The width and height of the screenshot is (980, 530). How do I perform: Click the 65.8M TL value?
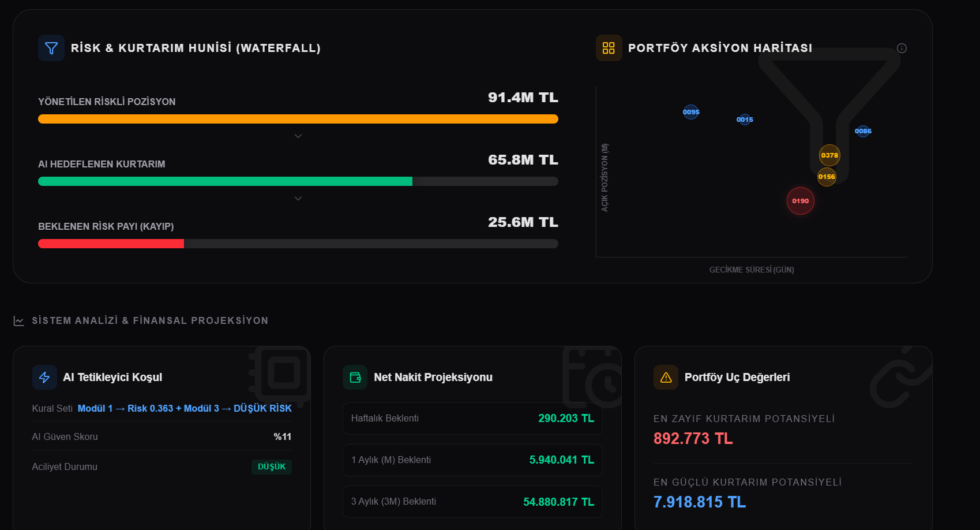point(523,160)
